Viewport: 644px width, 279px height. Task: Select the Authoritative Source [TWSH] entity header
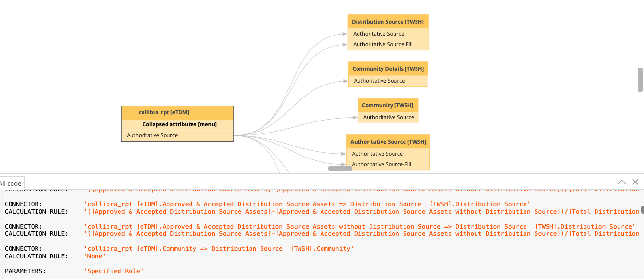click(x=388, y=141)
